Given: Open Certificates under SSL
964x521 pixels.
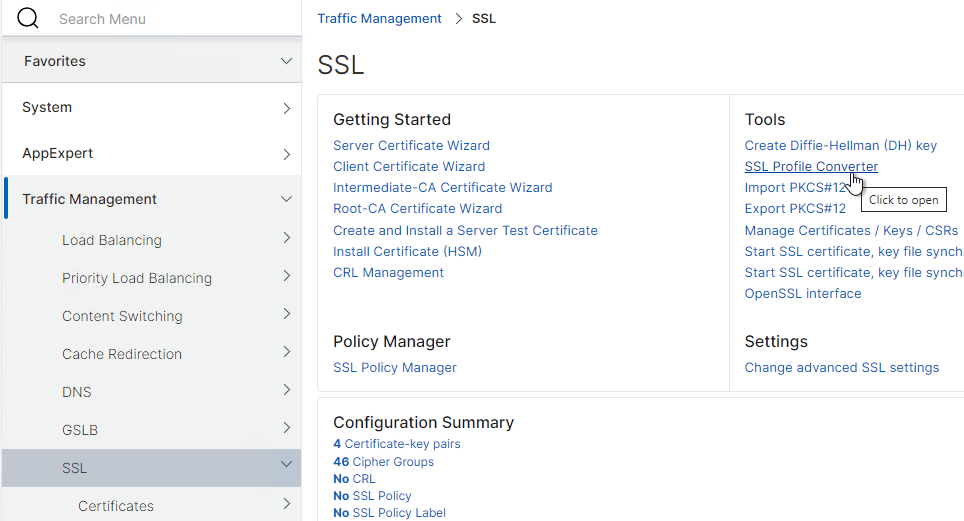Looking at the screenshot, I should point(116,506).
